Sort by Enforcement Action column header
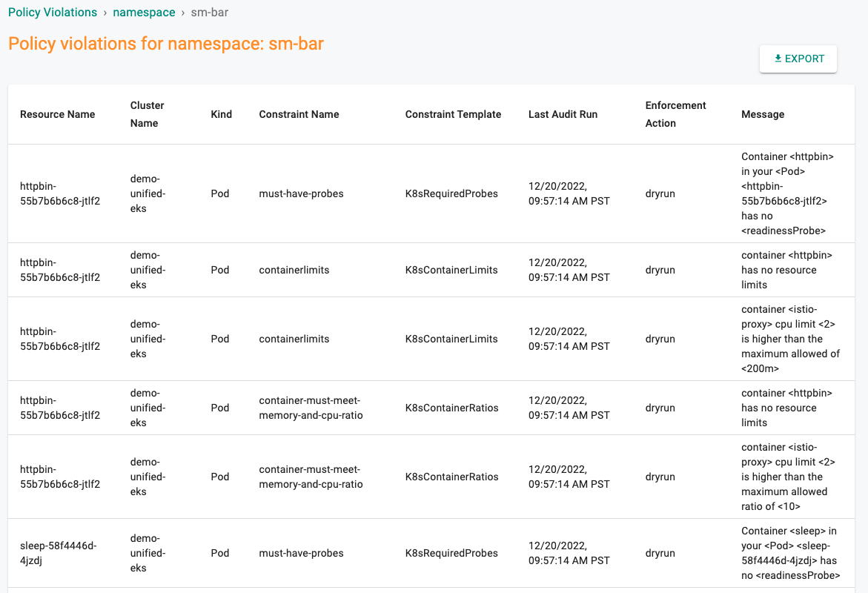The height and width of the screenshot is (593, 868). [675, 114]
